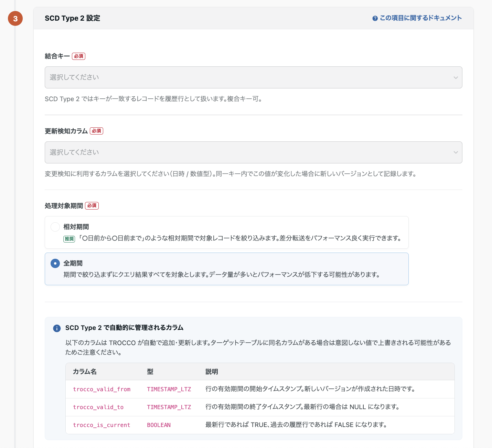Click the 説明 table header
This screenshot has width=492, height=448.
click(212, 372)
